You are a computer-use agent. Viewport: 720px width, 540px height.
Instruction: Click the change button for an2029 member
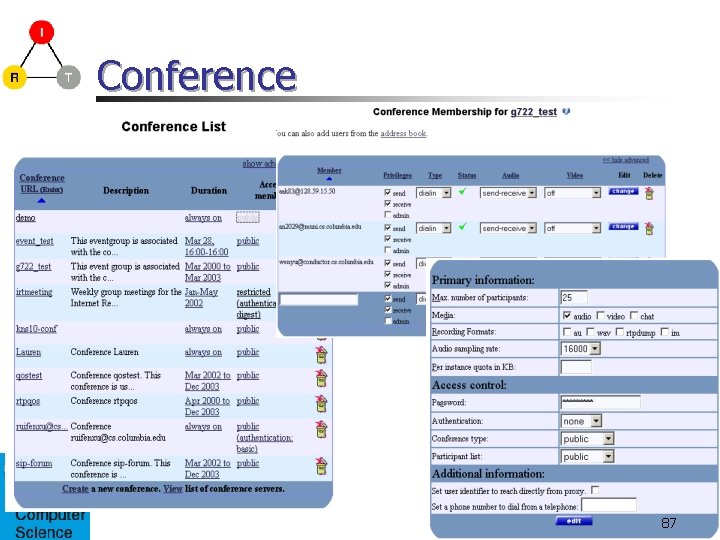[623, 226]
